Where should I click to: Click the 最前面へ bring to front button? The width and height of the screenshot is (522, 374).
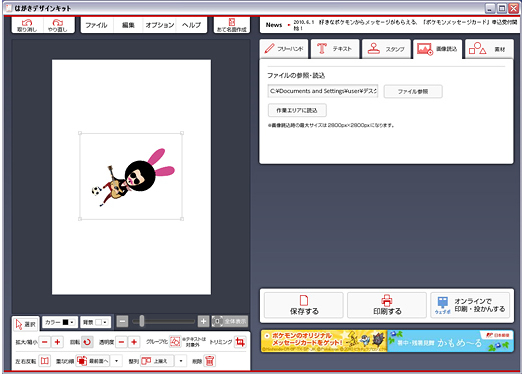[x=93, y=361]
